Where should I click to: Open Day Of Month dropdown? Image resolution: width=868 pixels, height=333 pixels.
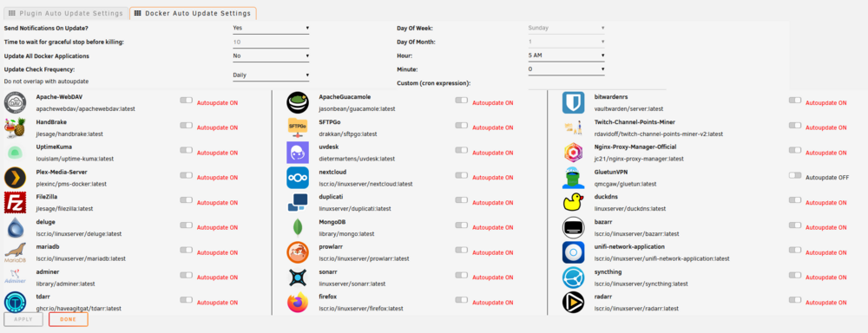(566, 42)
